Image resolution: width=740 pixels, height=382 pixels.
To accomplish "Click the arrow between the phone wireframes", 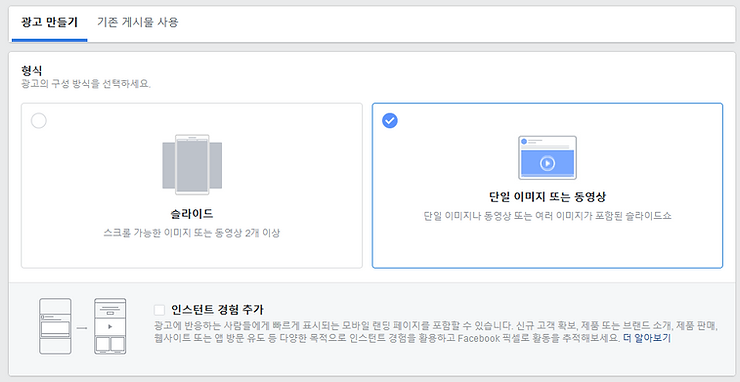I will 83,327.
